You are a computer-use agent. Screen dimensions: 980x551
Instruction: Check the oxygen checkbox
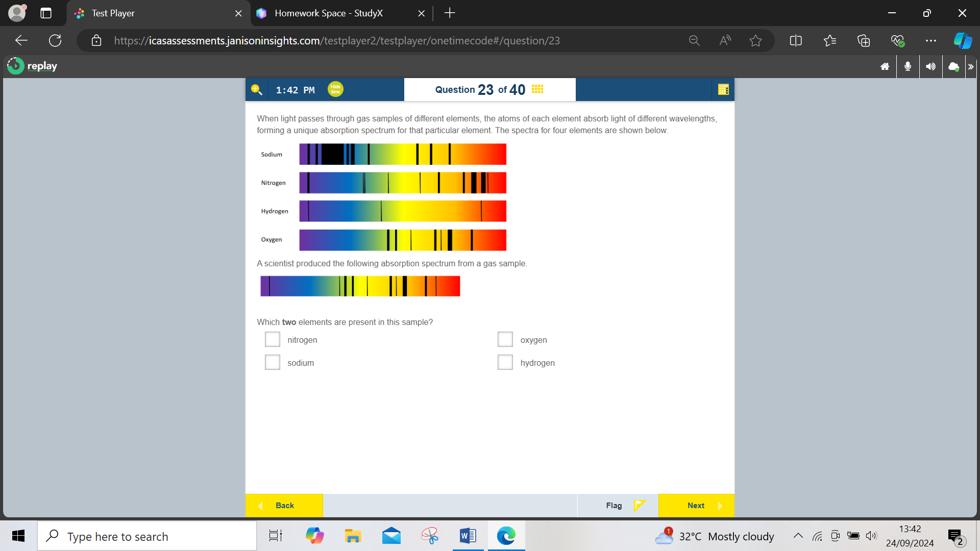pos(505,339)
